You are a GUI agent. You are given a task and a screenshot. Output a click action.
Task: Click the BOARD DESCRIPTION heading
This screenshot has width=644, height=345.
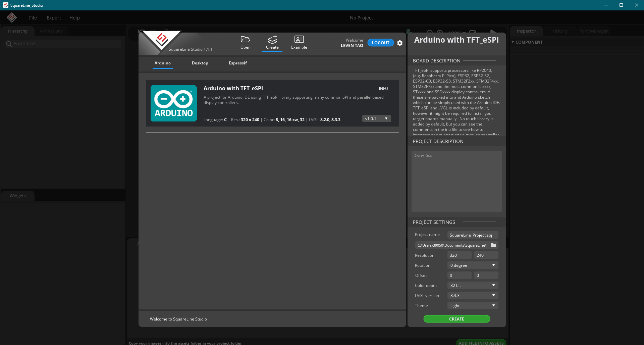[436, 61]
